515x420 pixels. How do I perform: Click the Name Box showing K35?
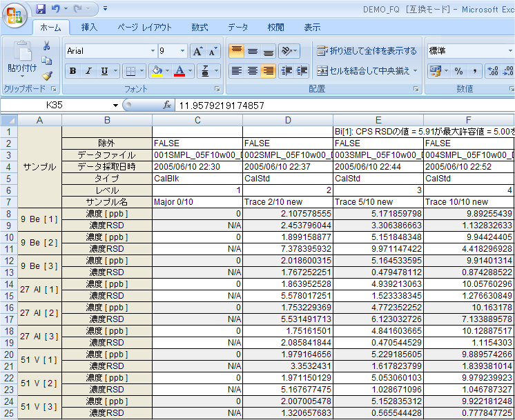point(55,106)
